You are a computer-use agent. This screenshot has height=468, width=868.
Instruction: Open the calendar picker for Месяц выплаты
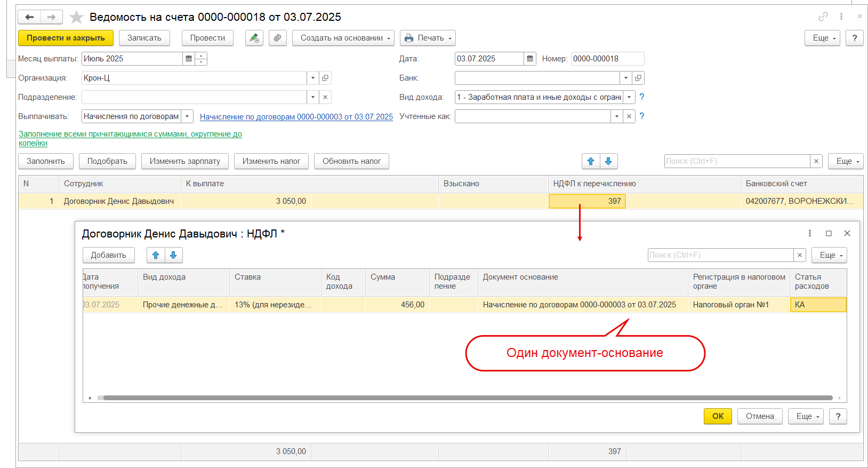(x=189, y=59)
